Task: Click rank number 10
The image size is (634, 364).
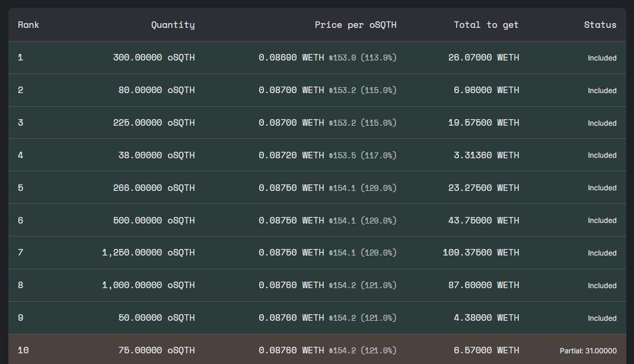Action: (x=23, y=350)
